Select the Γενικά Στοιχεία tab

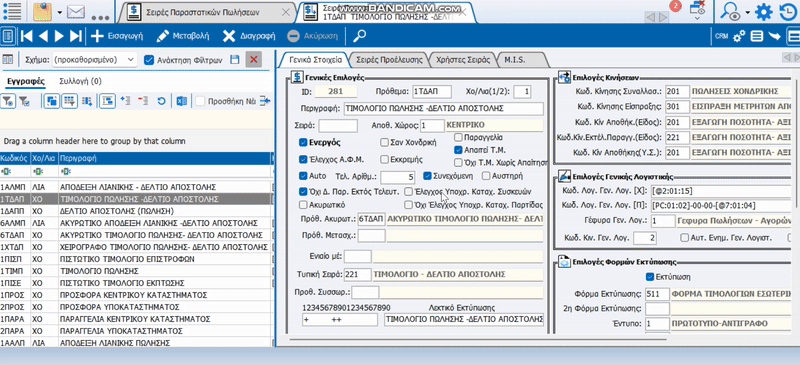click(315, 60)
